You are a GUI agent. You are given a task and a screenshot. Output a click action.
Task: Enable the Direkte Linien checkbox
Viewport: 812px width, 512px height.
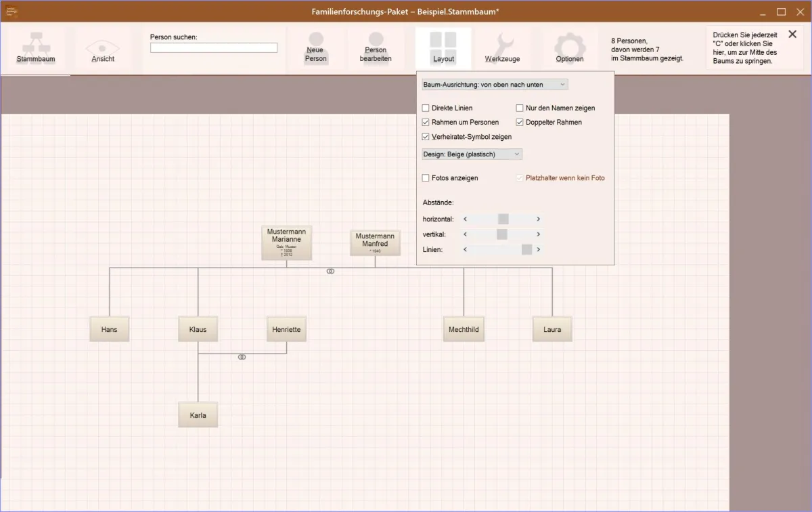point(426,108)
